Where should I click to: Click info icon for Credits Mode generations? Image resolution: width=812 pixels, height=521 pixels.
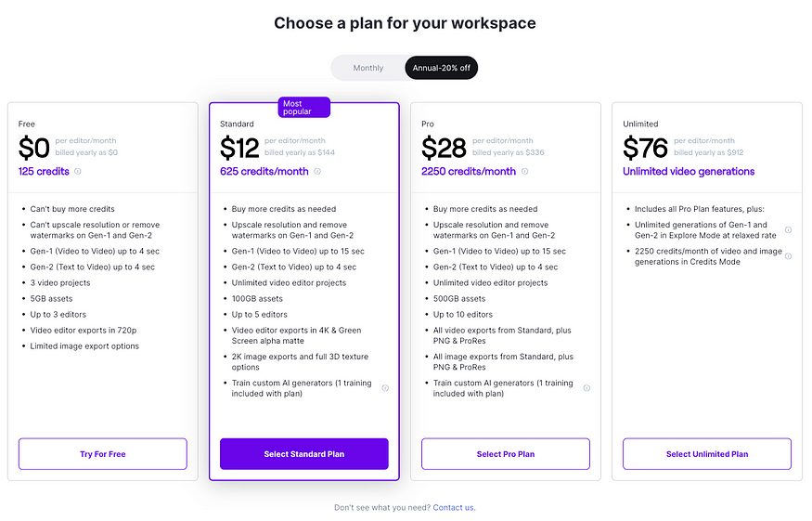(788, 256)
